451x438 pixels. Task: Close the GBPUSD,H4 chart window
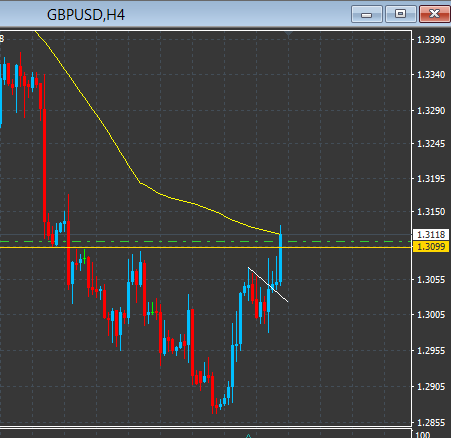tap(435, 14)
